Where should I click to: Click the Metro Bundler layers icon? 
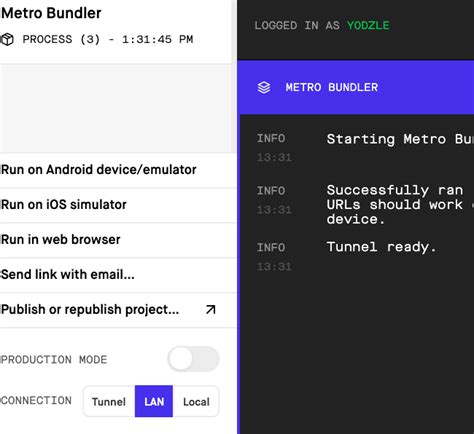264,87
